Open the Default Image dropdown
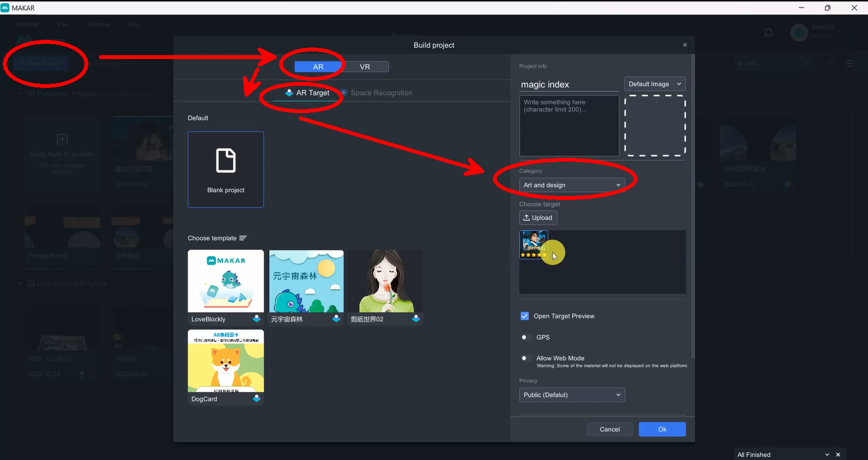This screenshot has width=868, height=460. (x=655, y=84)
